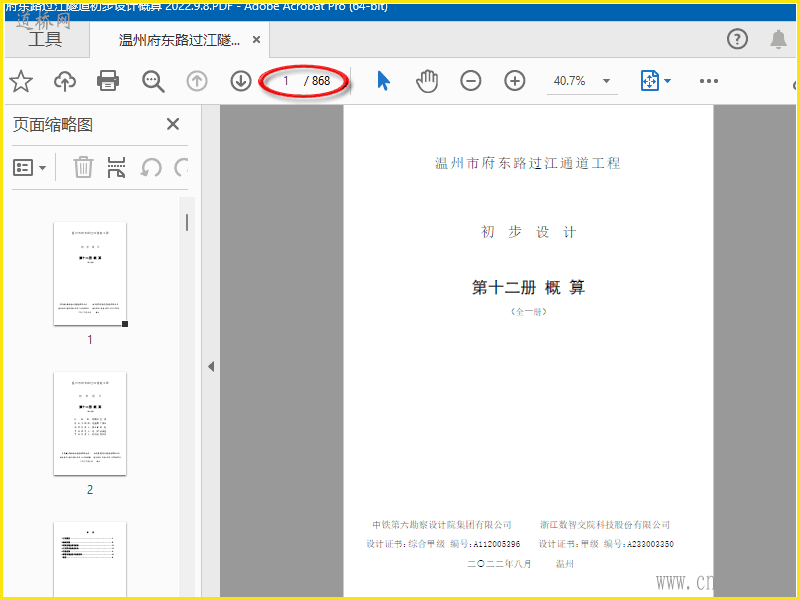Click the 页面缩略图 panel title
Image resolution: width=800 pixels, height=600 pixels.
pyautogui.click(x=53, y=124)
